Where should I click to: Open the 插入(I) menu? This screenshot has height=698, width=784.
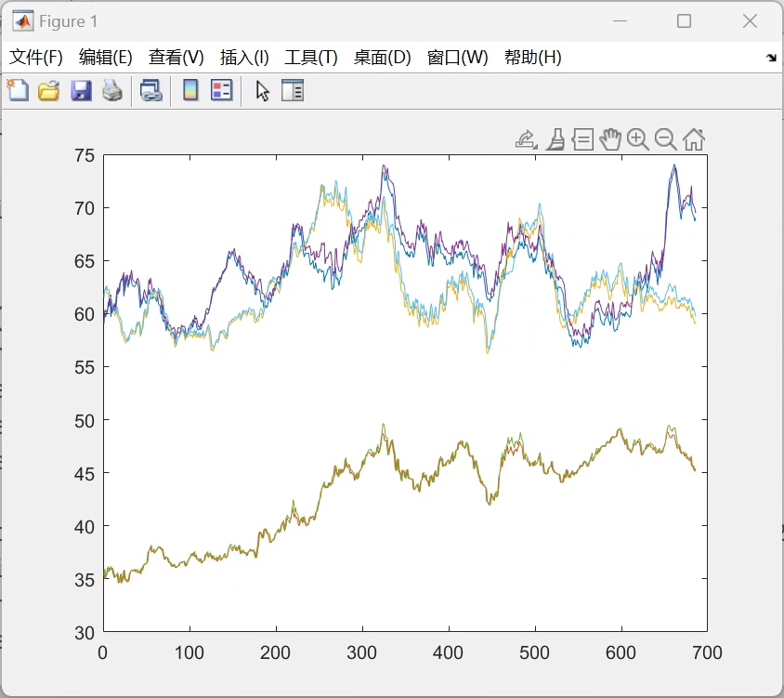(x=243, y=57)
